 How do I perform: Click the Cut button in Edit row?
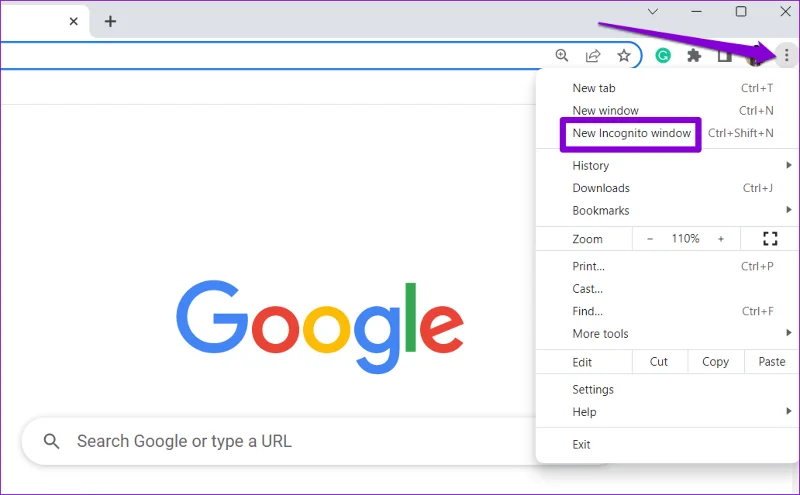(x=659, y=362)
